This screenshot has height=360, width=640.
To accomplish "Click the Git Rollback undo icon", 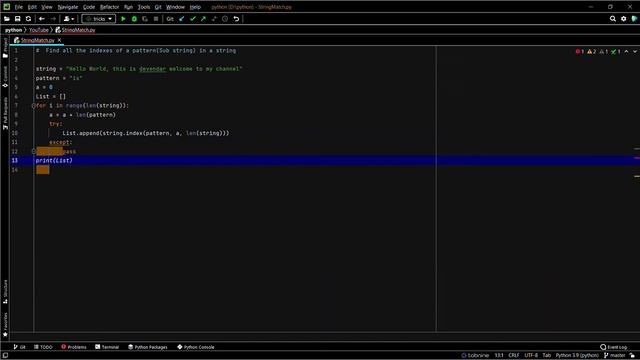I will click(x=236, y=19).
